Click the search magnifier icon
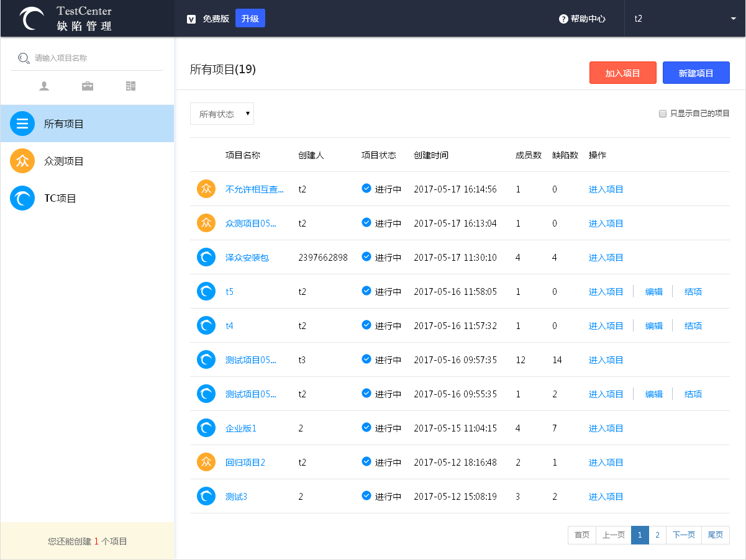 pyautogui.click(x=24, y=58)
